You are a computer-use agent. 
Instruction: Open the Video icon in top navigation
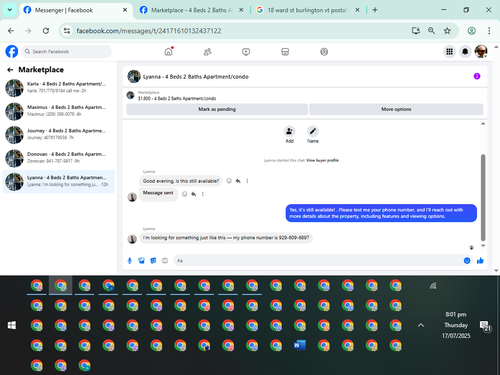click(246, 52)
